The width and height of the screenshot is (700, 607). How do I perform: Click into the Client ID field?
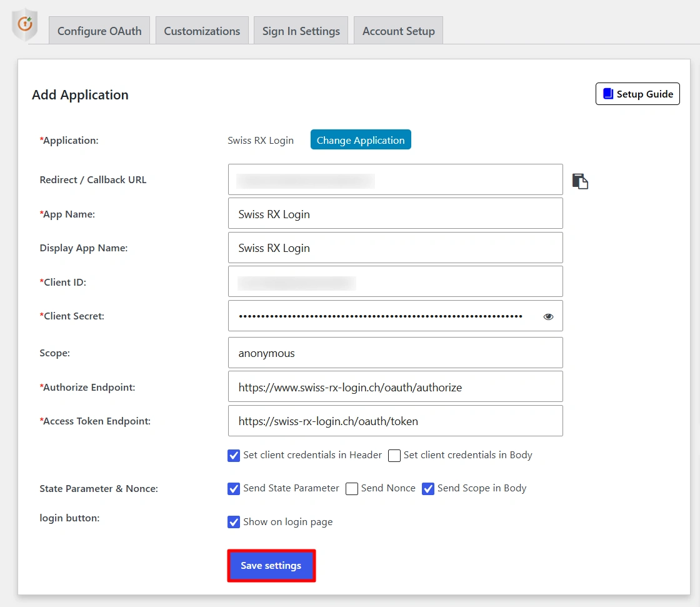[396, 281]
